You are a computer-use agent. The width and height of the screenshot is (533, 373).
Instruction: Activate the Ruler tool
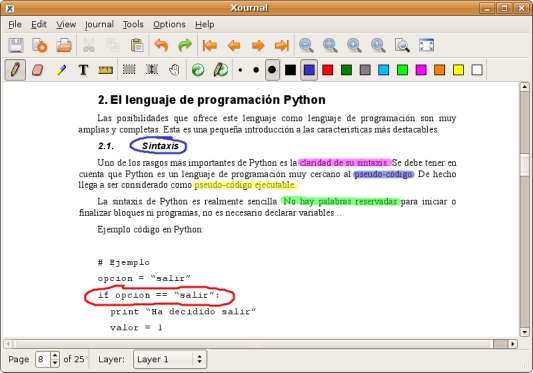click(x=105, y=70)
